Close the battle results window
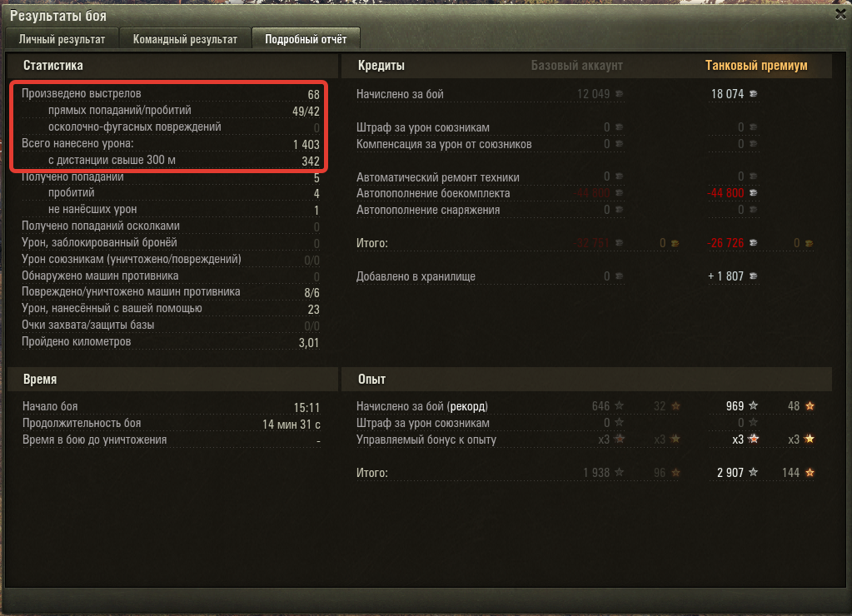Screen dimensions: 852x616 click(x=840, y=14)
